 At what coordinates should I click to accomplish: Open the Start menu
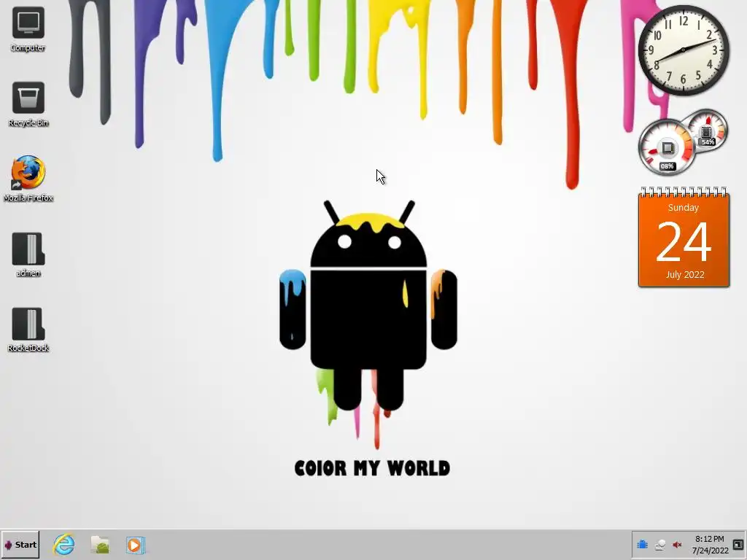(20, 545)
